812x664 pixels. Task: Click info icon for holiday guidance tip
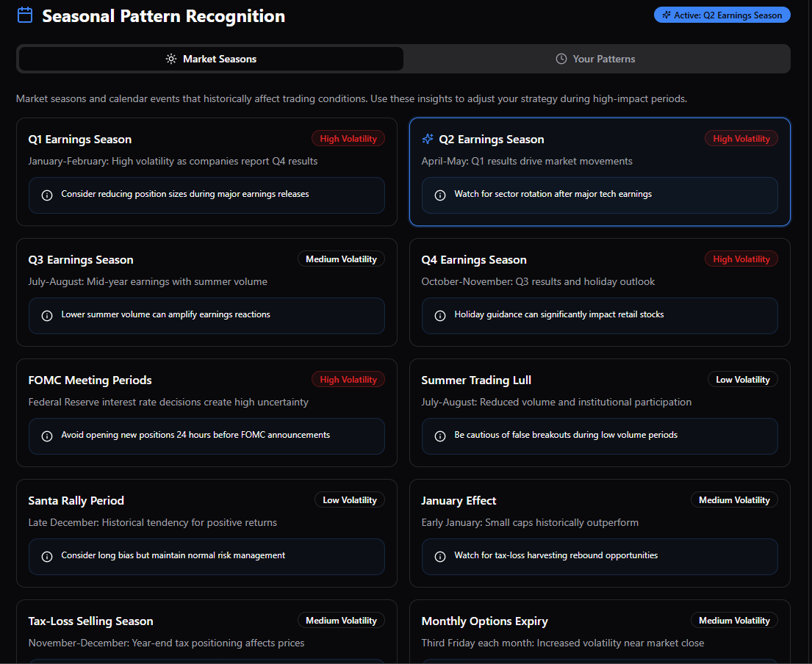[x=440, y=316]
